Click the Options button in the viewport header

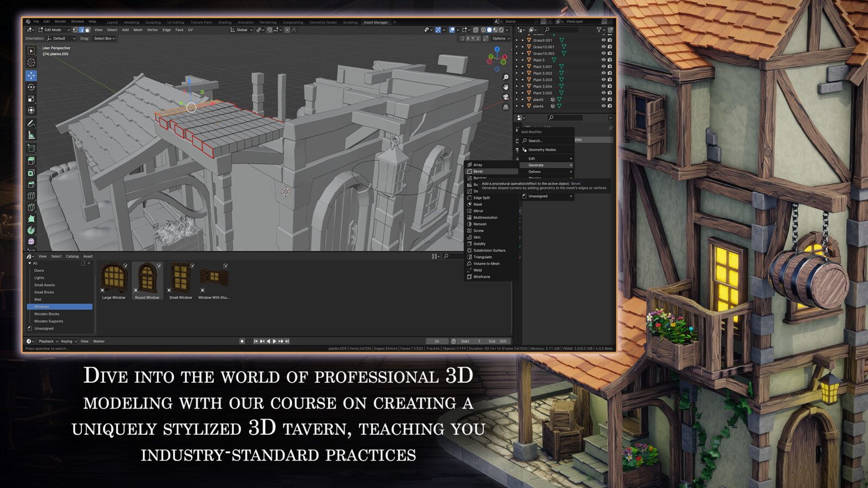pos(500,38)
